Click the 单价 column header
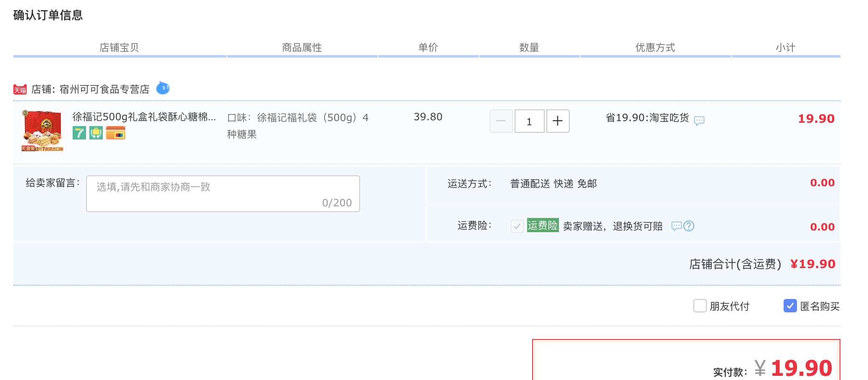Viewport: 868px width, 380px height. tap(428, 48)
